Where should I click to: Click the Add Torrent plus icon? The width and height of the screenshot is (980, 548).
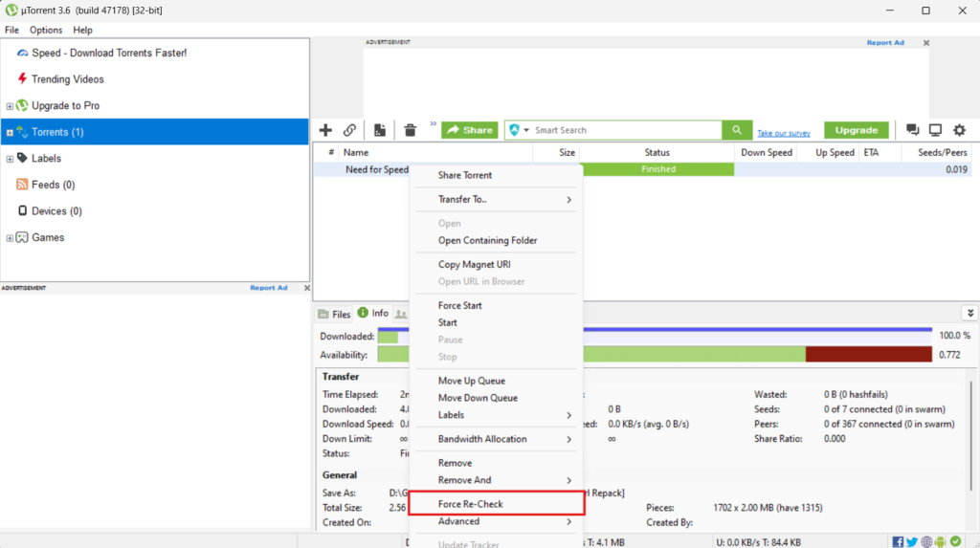(x=325, y=130)
